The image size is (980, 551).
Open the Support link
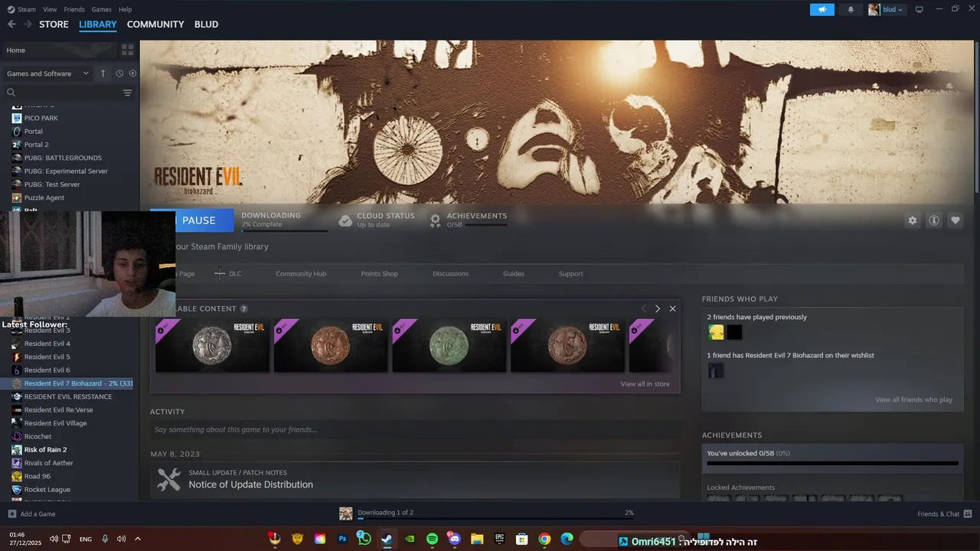click(x=570, y=273)
